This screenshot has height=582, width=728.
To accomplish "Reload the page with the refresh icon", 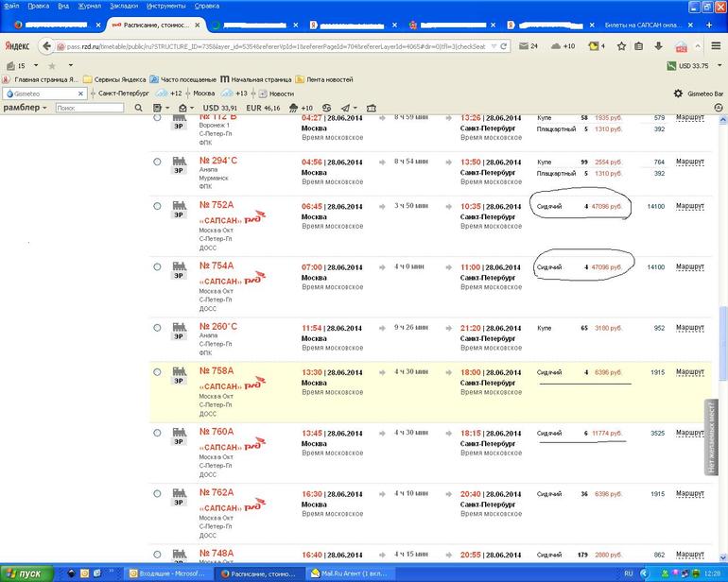I will 503,46.
